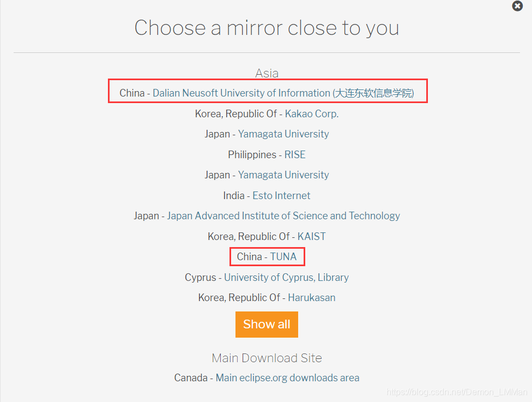Click the Main Download Site heading
The image size is (532, 402).
(267, 358)
